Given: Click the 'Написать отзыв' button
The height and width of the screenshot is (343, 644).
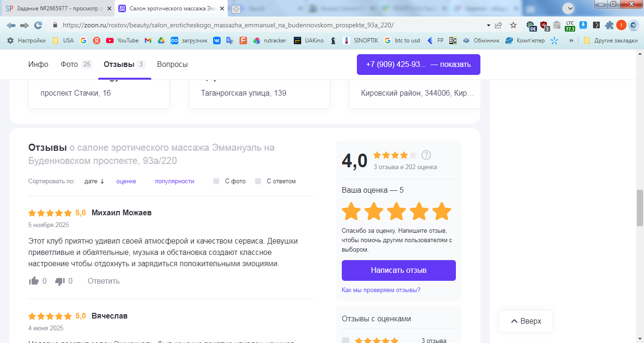Looking at the screenshot, I should click(x=399, y=270).
